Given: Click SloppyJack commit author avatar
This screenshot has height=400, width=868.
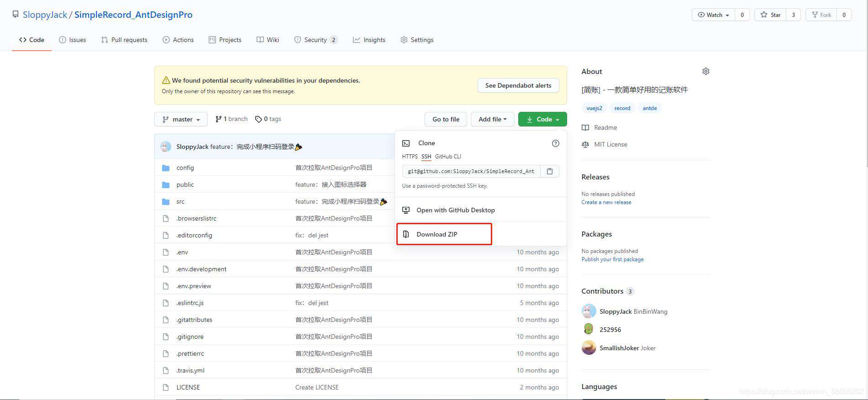Looking at the screenshot, I should [166, 147].
